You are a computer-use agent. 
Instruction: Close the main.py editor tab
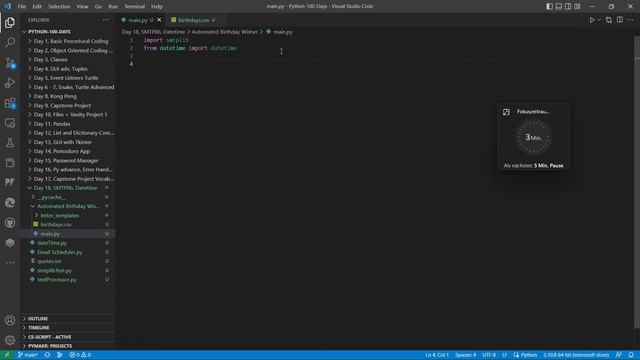159,20
